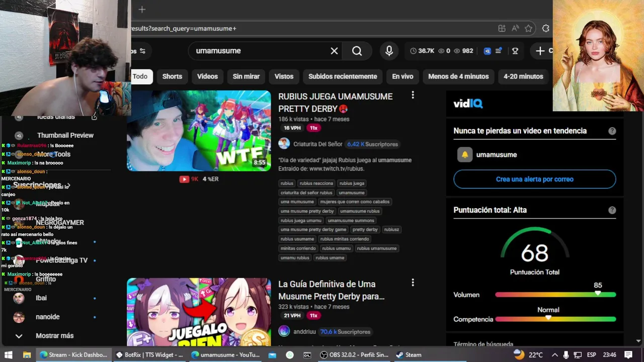
Task: Open options menu for Rubius video
Action: tap(413, 95)
